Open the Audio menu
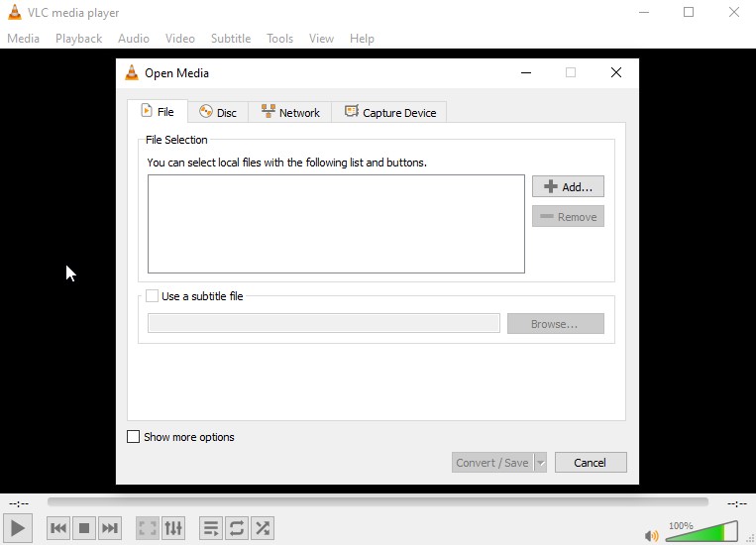The width and height of the screenshot is (756, 545). pyautogui.click(x=134, y=39)
